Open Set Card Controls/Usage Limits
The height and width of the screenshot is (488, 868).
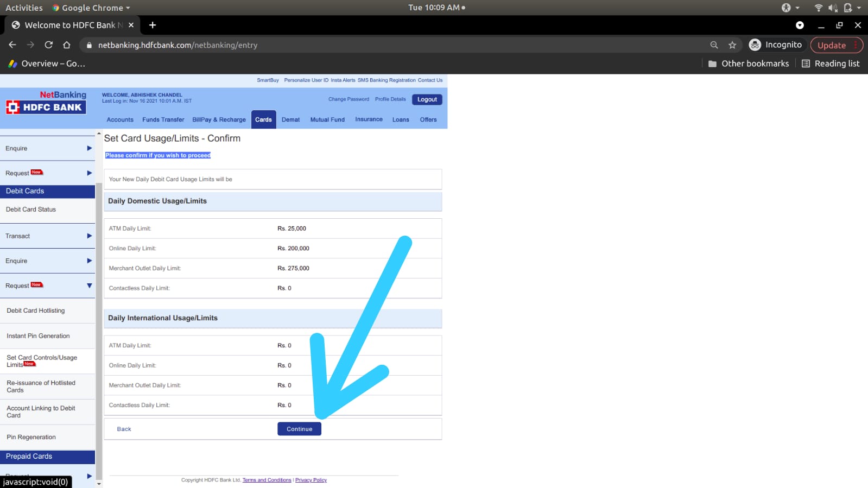coord(42,361)
